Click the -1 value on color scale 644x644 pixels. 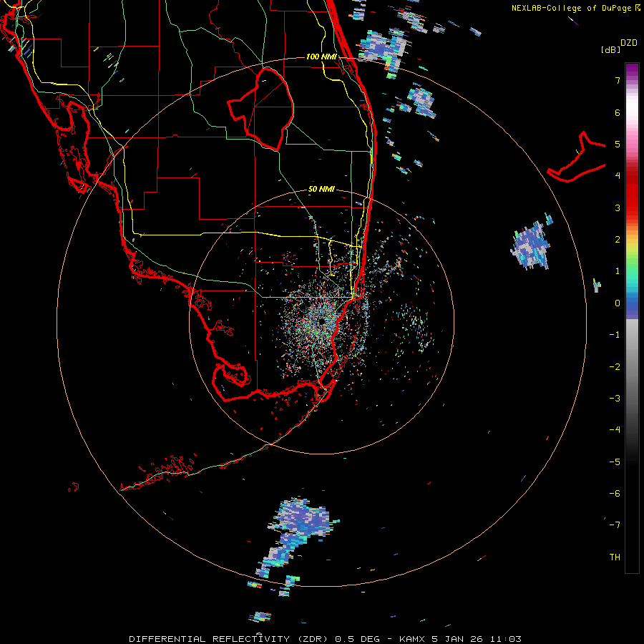(615, 335)
